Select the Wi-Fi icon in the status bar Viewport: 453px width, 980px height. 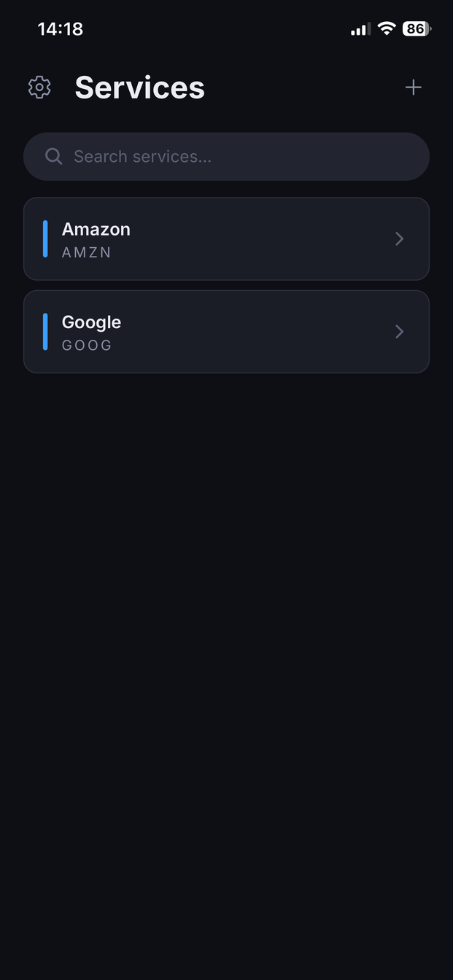(386, 28)
